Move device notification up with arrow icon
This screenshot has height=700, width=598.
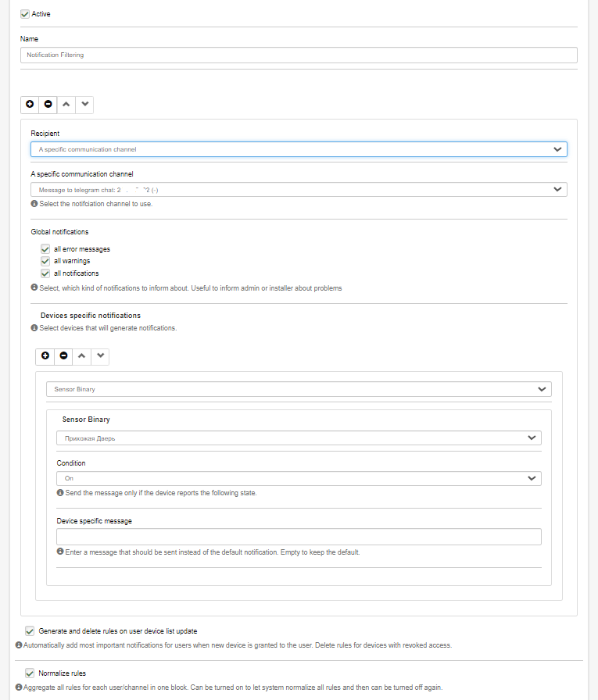point(81,356)
